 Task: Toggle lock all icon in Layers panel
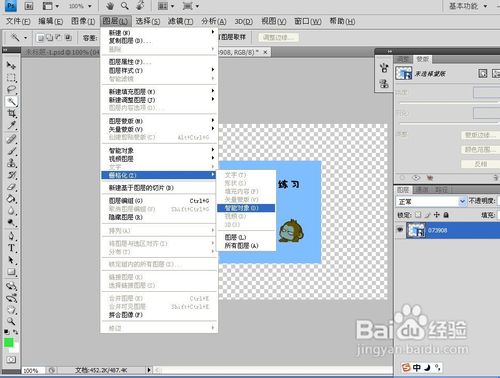click(x=446, y=215)
